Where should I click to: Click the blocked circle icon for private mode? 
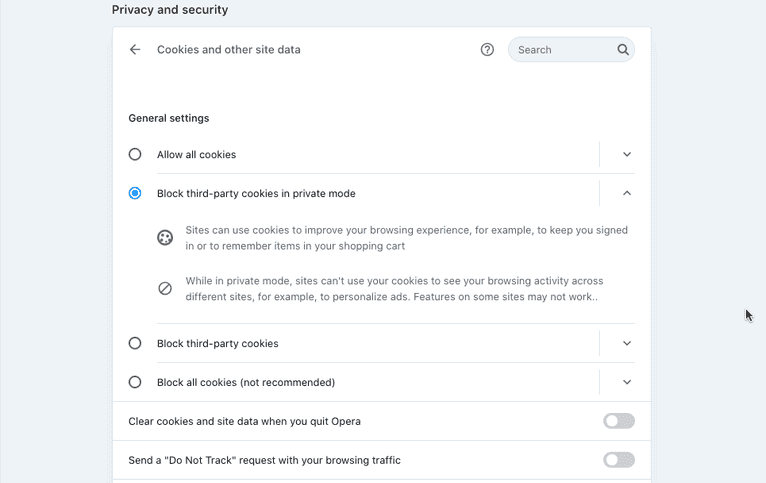[165, 289]
